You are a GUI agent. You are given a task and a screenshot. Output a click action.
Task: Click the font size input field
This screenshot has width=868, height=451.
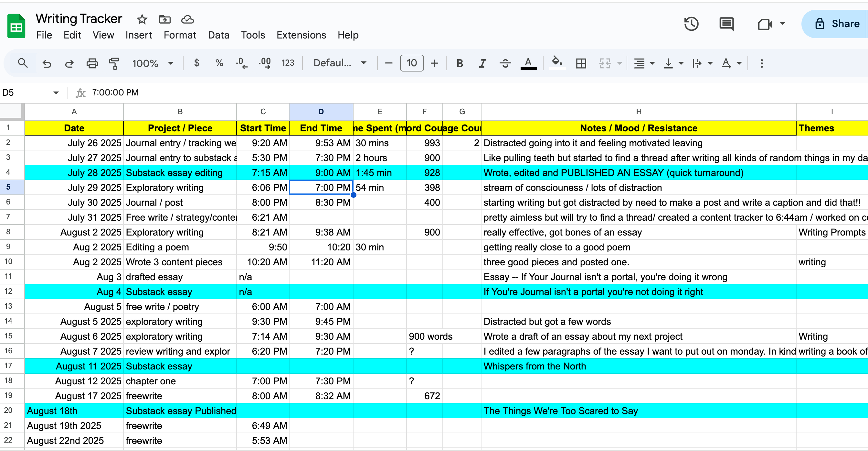[x=411, y=63]
